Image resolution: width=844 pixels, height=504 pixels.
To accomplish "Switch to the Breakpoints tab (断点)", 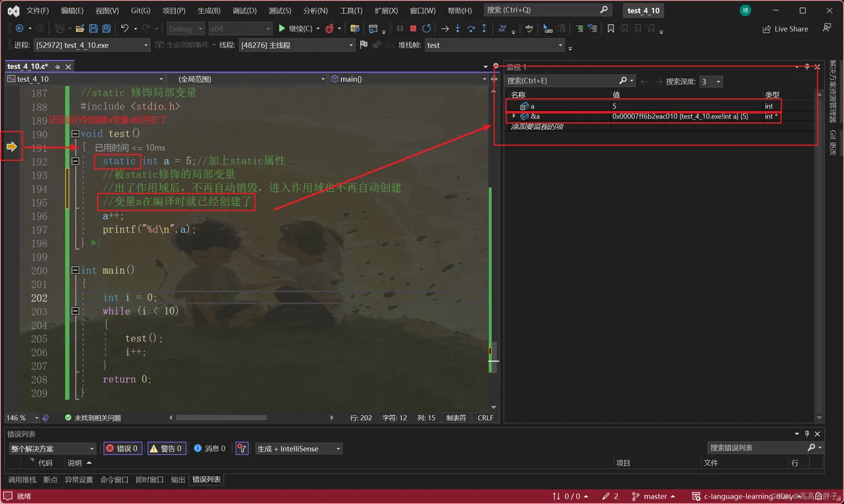I will [x=51, y=480].
